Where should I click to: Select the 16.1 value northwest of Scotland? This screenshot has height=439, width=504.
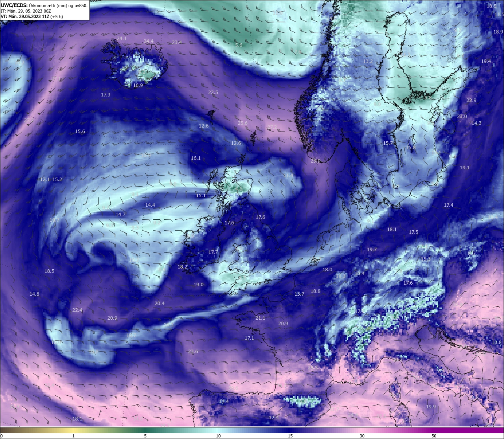[x=196, y=158]
